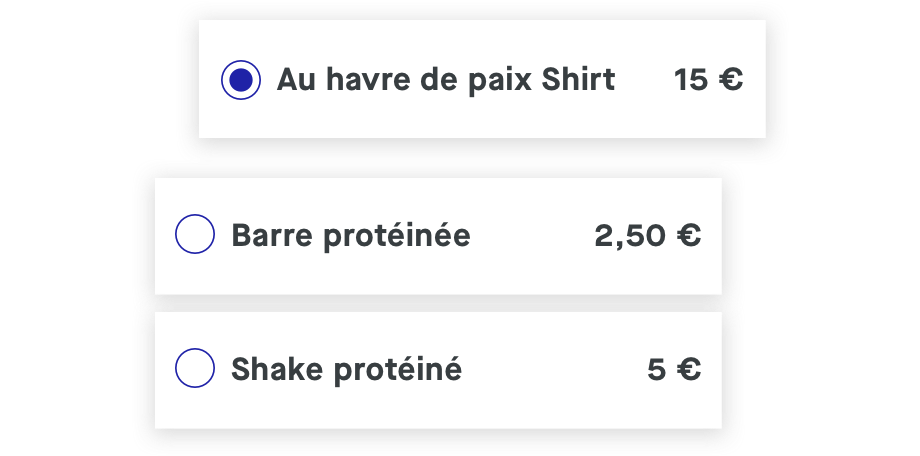The width and height of the screenshot is (920, 456).
Task: Click the euro sign after 2,50
Action: click(x=688, y=236)
